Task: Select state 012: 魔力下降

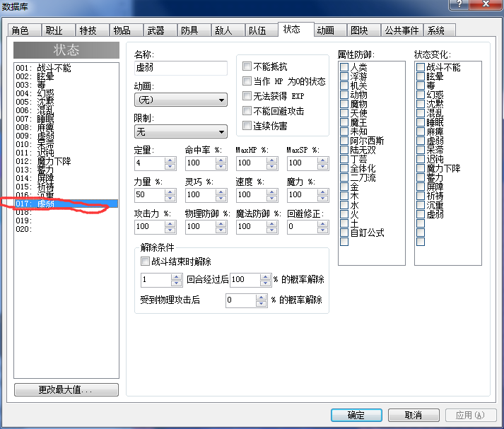Action: click(x=66, y=161)
